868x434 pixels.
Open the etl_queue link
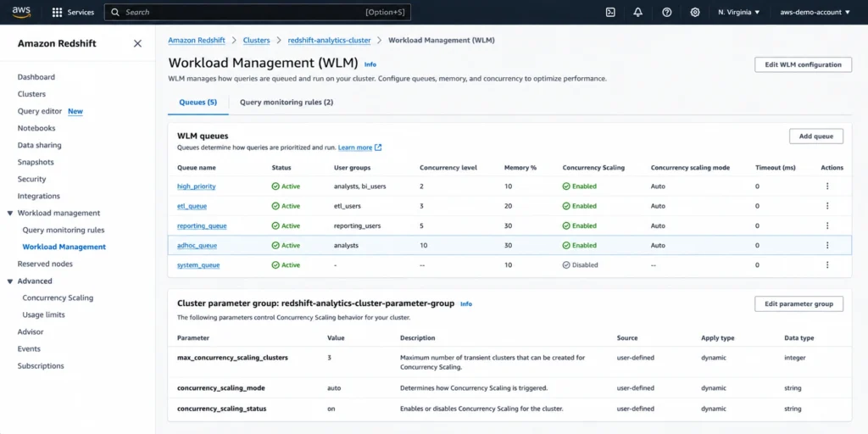[192, 206]
